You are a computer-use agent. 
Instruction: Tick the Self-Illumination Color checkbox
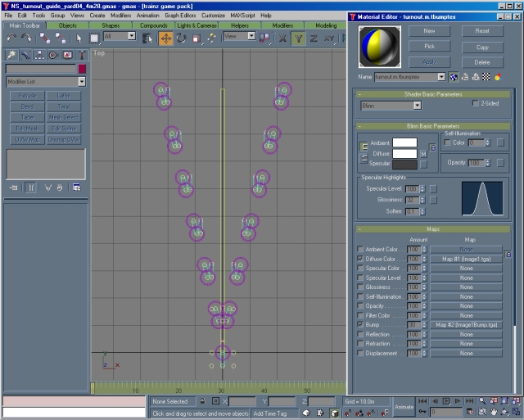[447, 142]
